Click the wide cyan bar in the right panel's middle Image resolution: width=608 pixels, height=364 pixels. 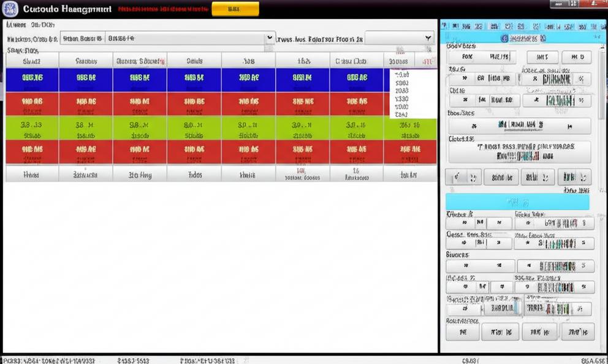click(517, 202)
